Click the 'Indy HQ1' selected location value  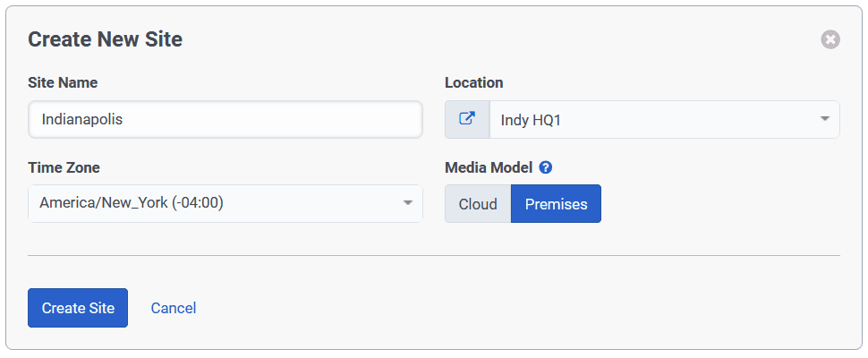[x=532, y=120]
